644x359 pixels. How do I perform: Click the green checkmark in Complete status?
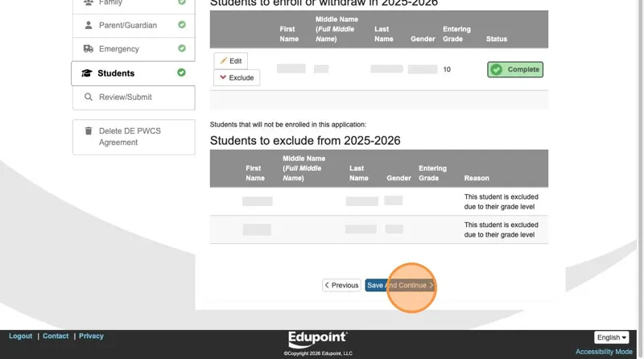click(497, 69)
